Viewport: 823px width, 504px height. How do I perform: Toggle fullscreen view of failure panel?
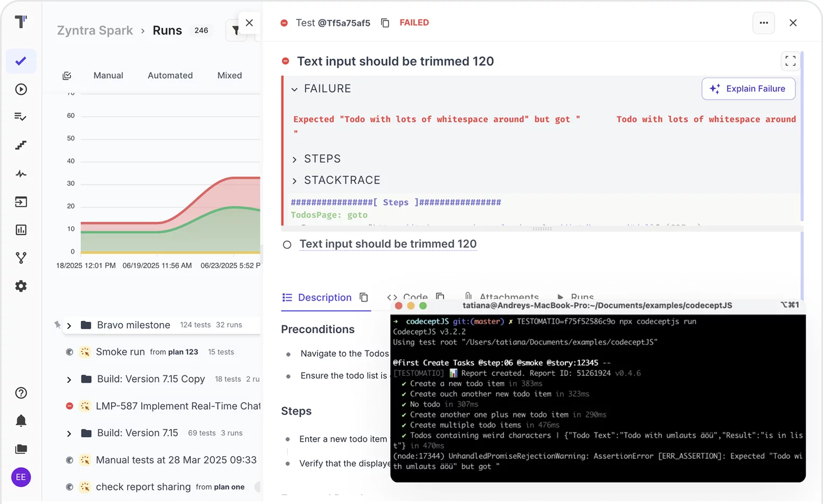(790, 61)
